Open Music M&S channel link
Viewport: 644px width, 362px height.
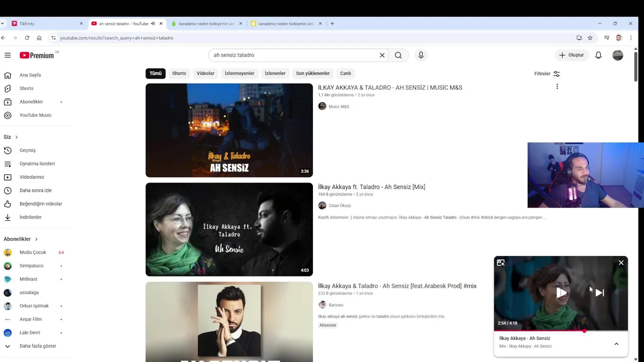pyautogui.click(x=339, y=107)
